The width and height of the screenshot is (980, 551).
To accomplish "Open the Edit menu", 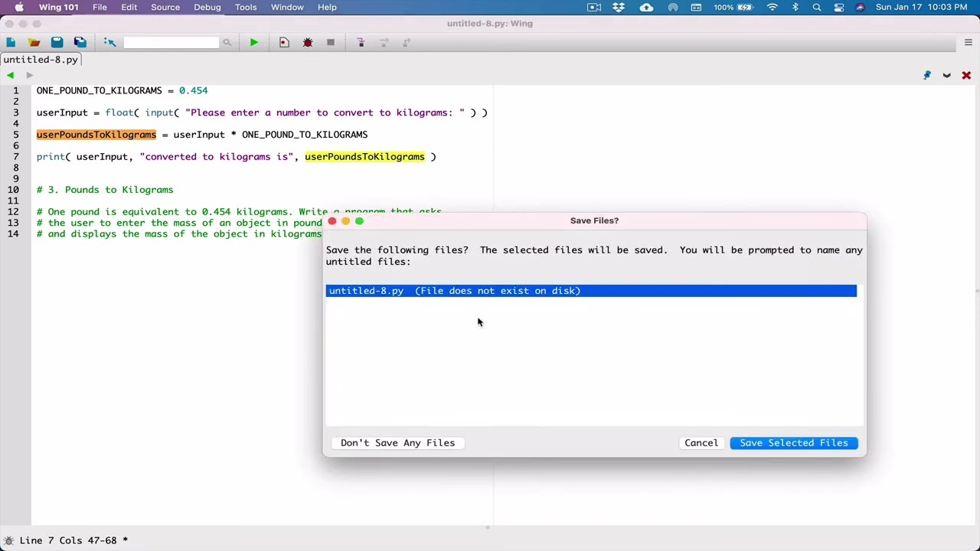I will [129, 7].
